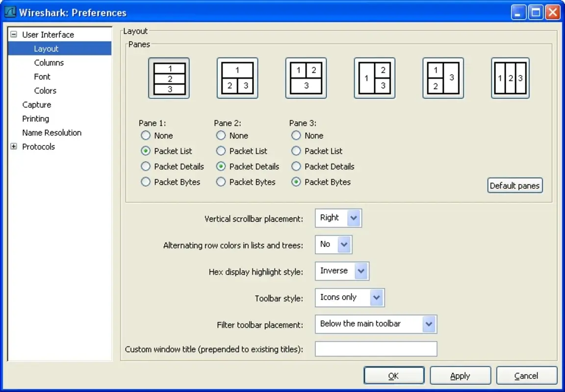This screenshot has width=565, height=392.
Task: Choose the layout with pane 1 on top
Action: [x=237, y=77]
